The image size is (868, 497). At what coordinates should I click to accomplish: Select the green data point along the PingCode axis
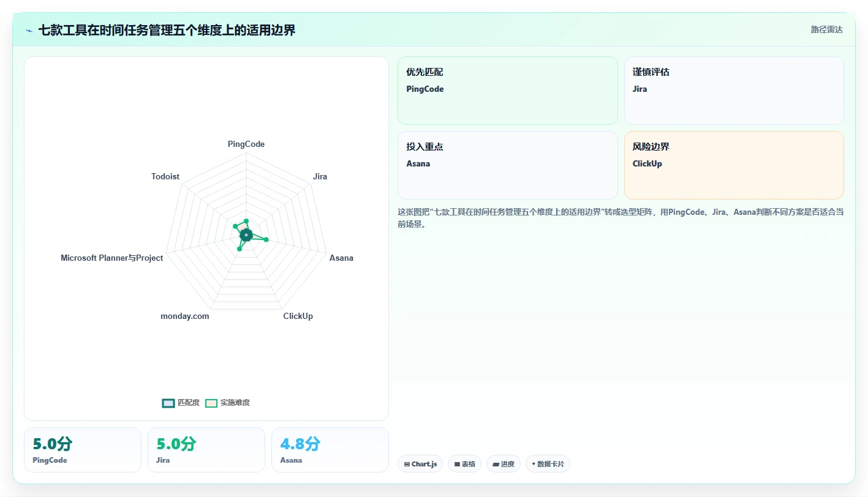coord(246,221)
